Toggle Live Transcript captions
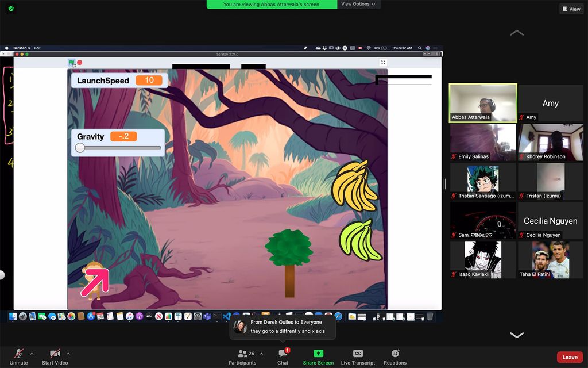Viewport: 588px width, 368px height. pos(358,357)
